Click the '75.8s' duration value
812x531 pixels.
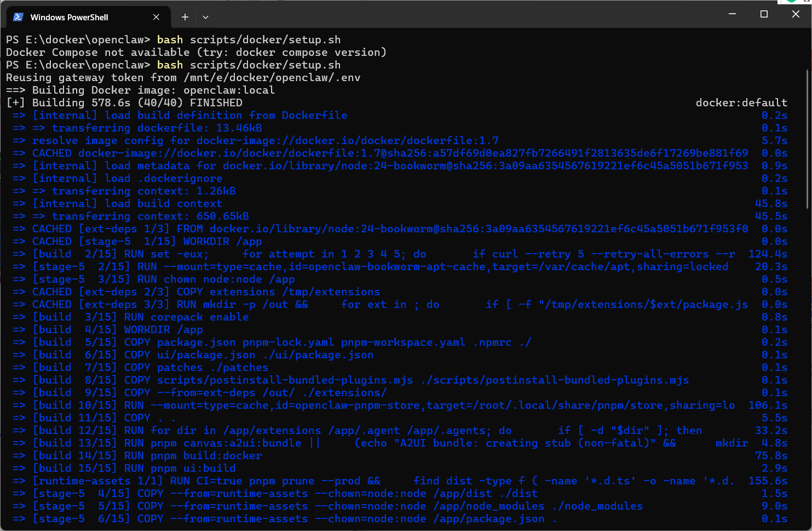point(771,455)
